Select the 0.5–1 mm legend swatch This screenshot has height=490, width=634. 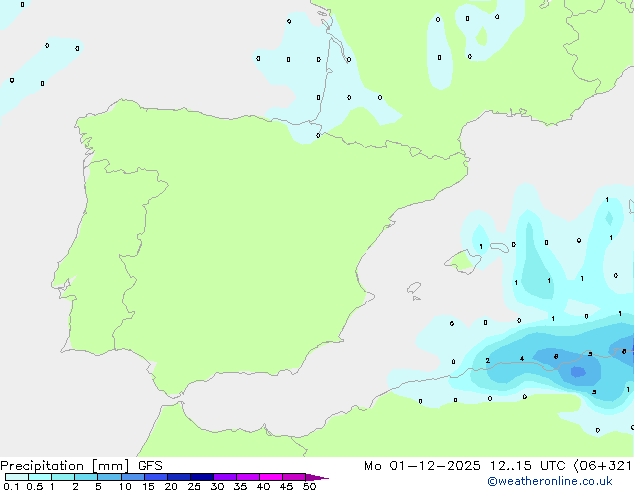click(40, 477)
